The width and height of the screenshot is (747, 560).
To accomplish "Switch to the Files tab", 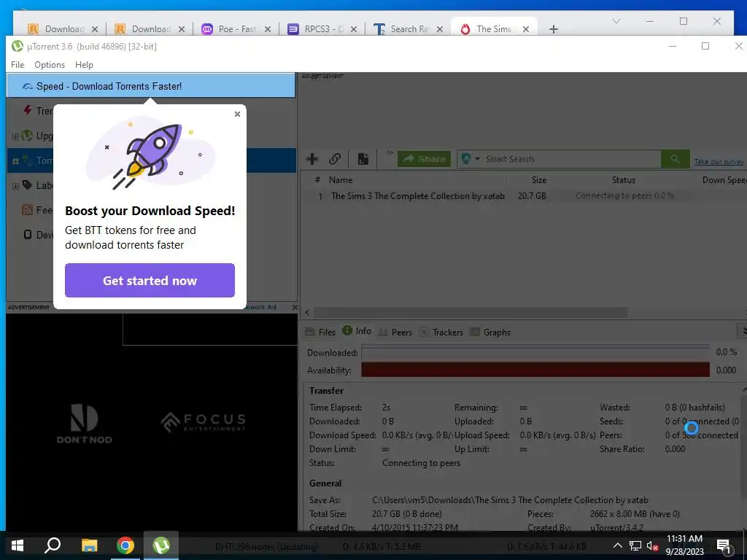I will pos(321,332).
